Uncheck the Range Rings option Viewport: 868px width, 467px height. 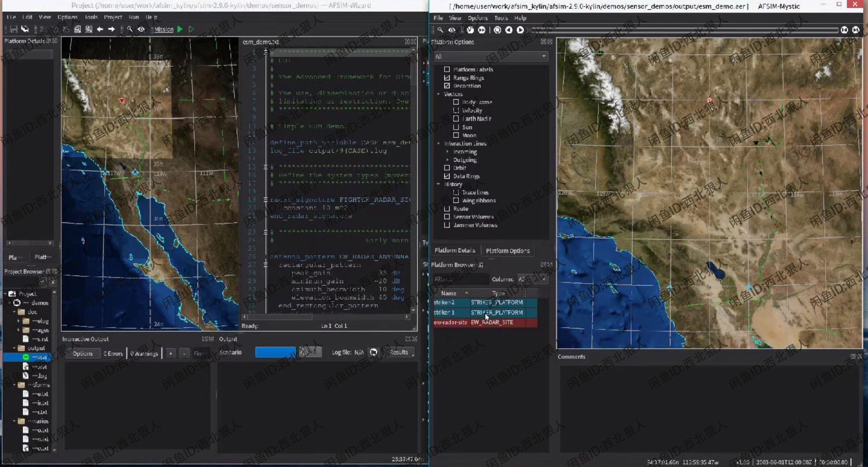coord(447,78)
